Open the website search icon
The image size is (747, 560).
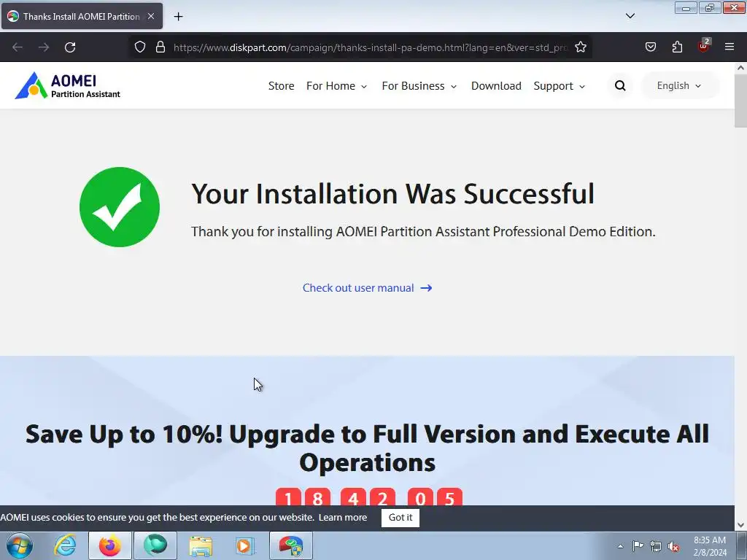click(x=620, y=86)
